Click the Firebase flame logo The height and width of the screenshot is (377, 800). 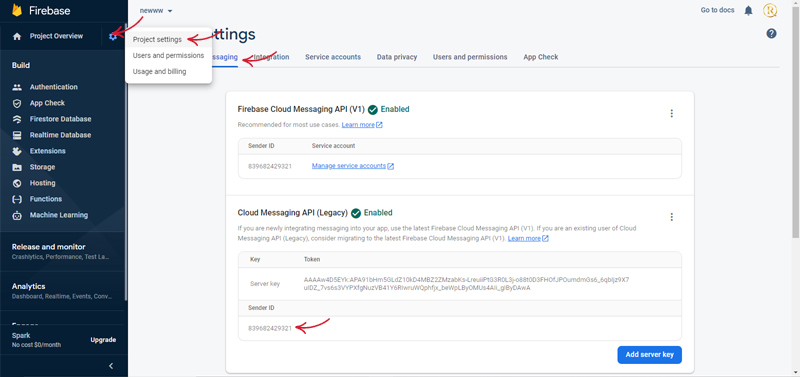pos(17,10)
